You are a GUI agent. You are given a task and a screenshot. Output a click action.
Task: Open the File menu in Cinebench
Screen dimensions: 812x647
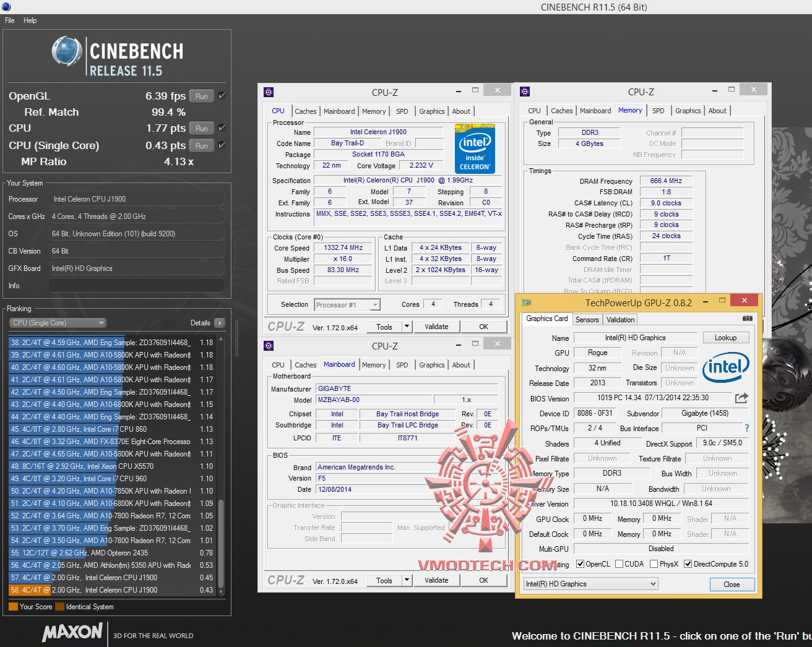point(10,20)
